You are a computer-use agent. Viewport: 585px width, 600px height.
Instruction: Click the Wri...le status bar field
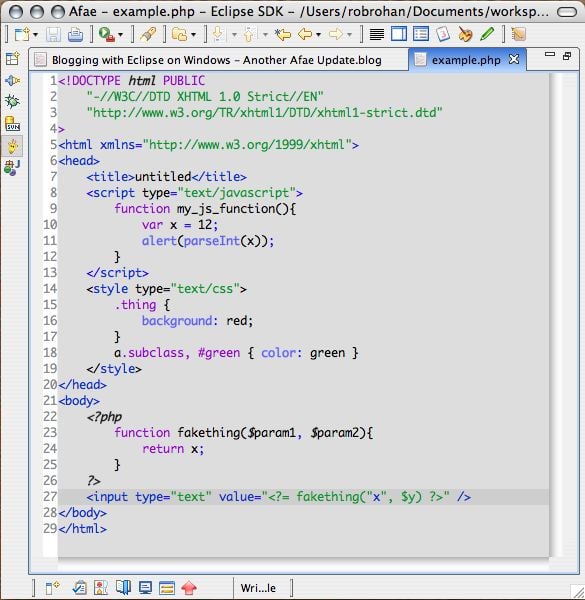click(x=258, y=588)
